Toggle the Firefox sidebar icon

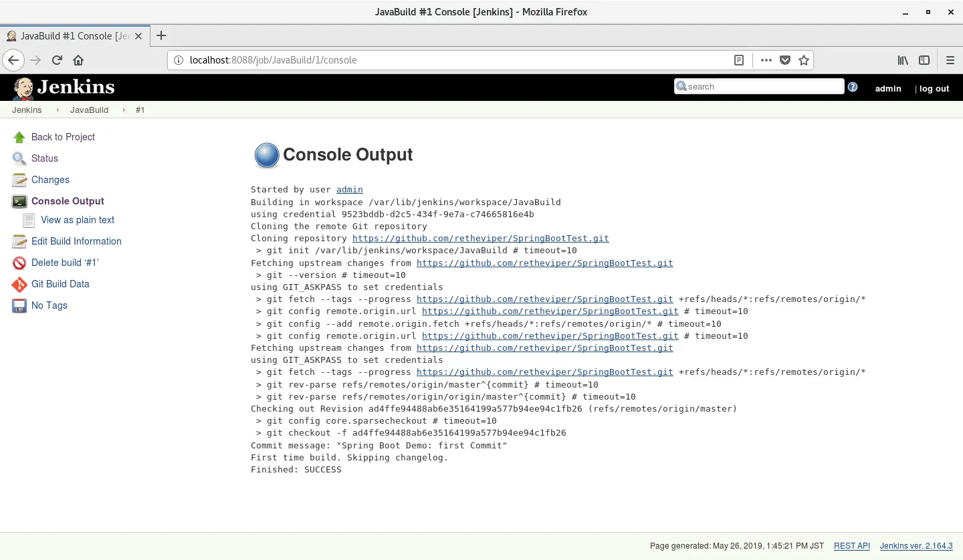[x=924, y=60]
